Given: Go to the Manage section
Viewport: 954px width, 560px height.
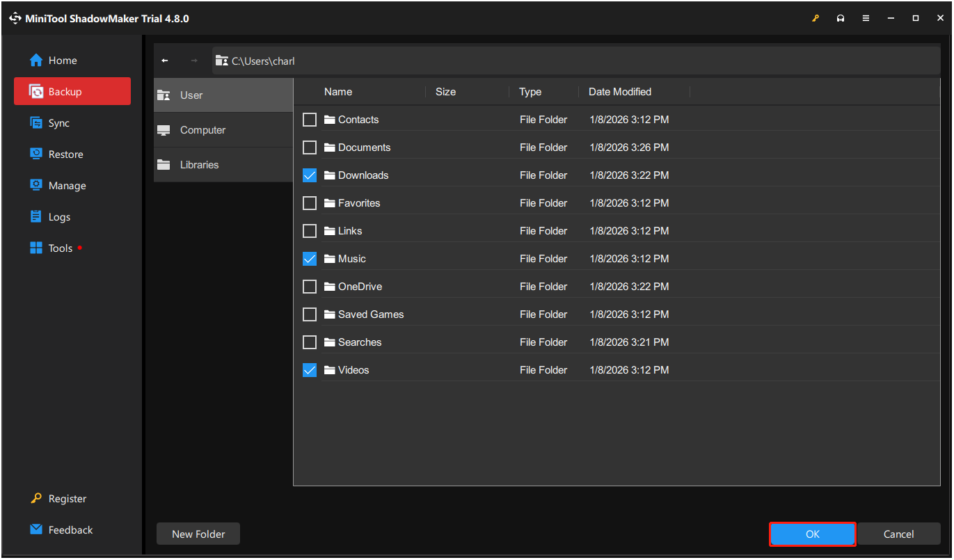Looking at the screenshot, I should (x=65, y=185).
